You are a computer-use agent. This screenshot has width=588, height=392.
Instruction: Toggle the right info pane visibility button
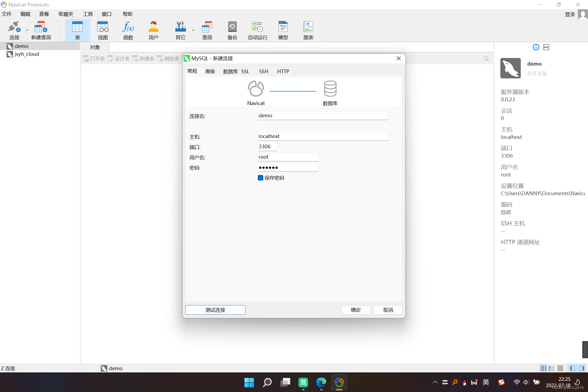581,368
